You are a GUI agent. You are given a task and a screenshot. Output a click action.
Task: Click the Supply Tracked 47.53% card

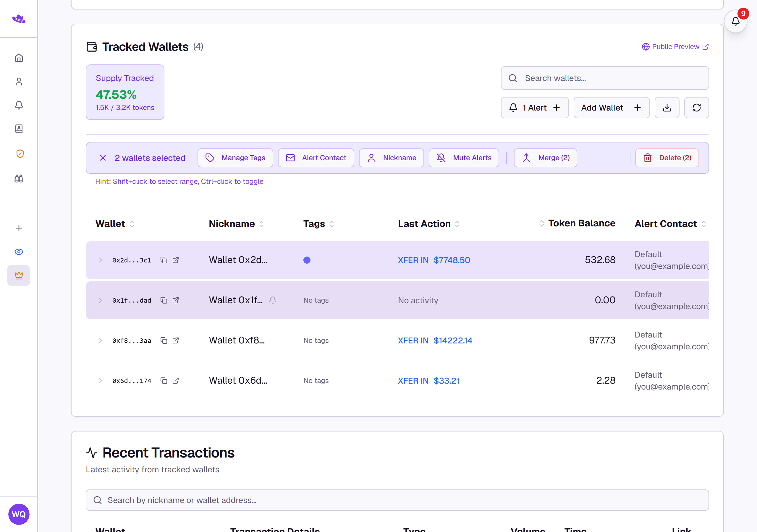[x=125, y=92]
